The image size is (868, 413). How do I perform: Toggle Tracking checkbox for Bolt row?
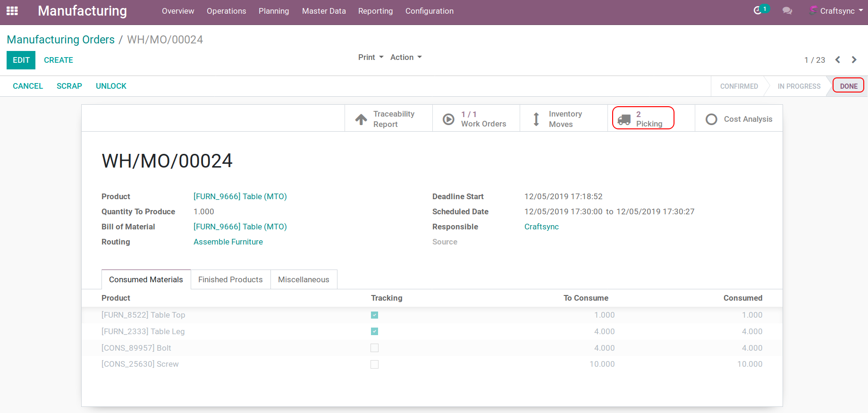tap(375, 348)
